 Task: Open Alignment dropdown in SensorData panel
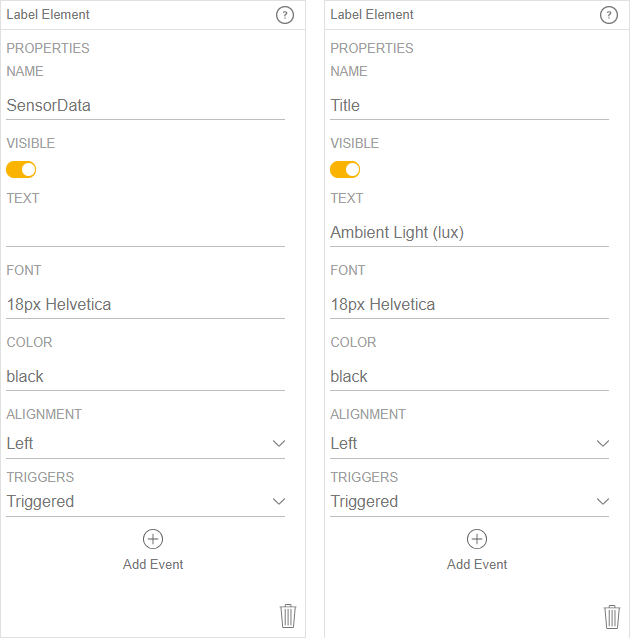click(x=145, y=443)
